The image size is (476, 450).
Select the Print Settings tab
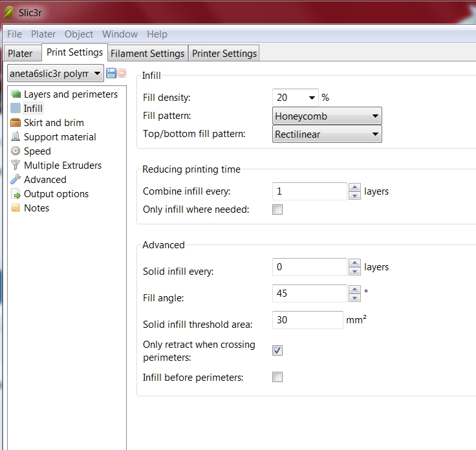(74, 52)
